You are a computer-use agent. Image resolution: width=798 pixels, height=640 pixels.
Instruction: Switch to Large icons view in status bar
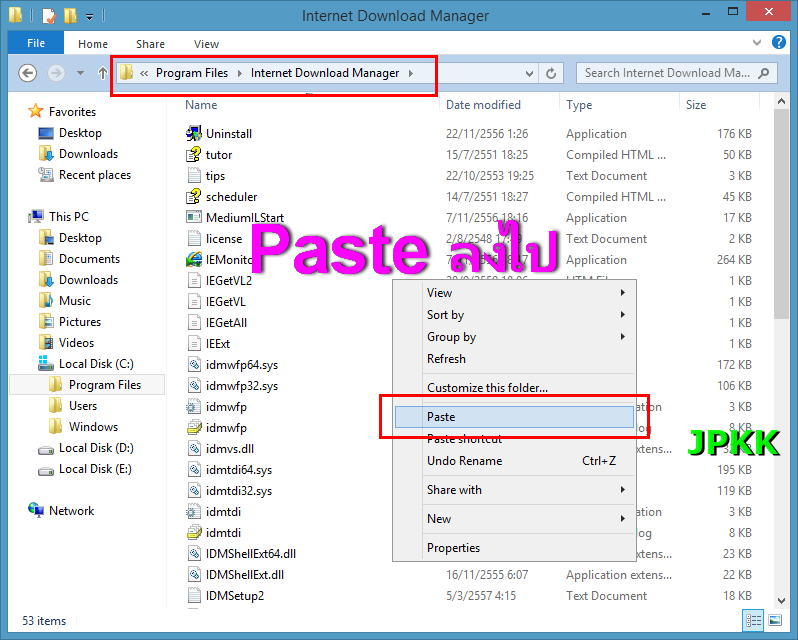coord(775,620)
